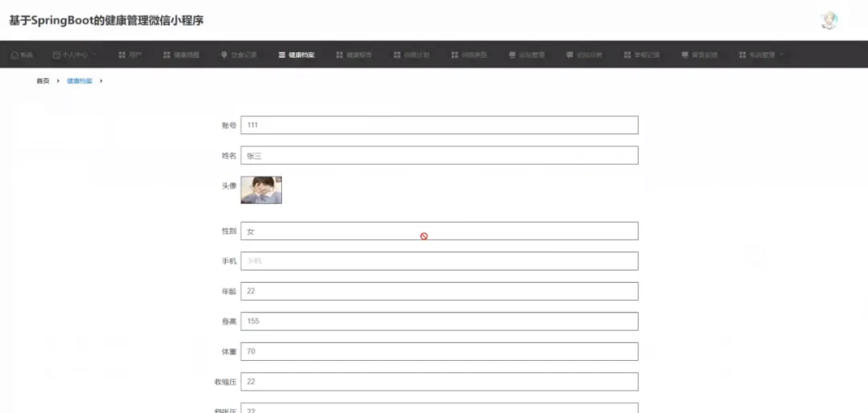Image resolution: width=868 pixels, height=413 pixels.
Task: Expand the 系统管理 dropdown menu
Action: pyautogui.click(x=781, y=55)
